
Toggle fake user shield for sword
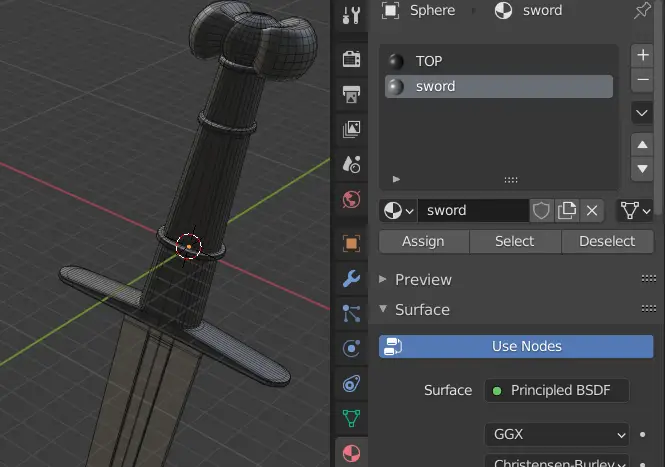pos(541,210)
